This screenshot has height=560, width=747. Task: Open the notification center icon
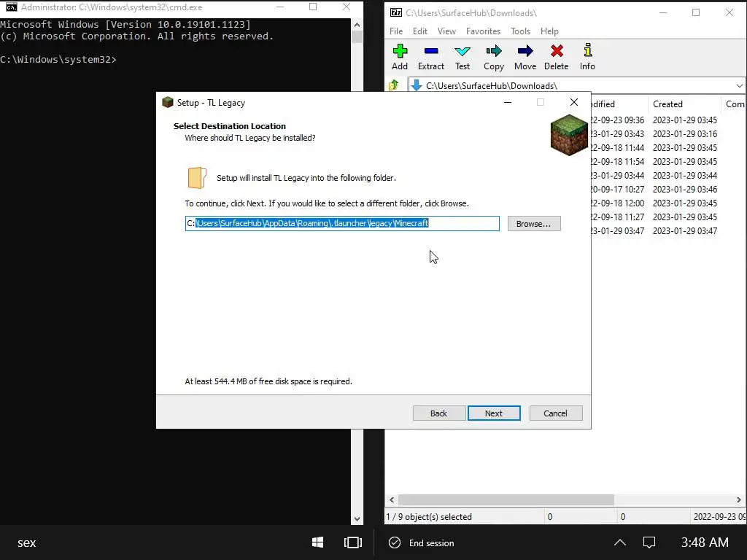coord(649,542)
